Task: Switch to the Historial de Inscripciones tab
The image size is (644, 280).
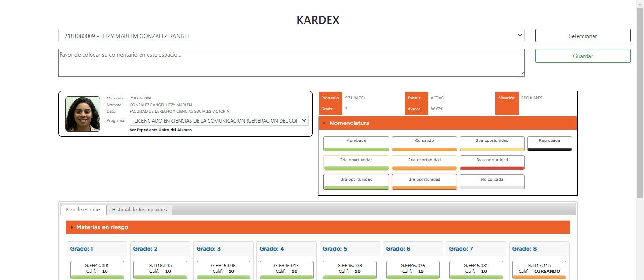Action: point(139,209)
